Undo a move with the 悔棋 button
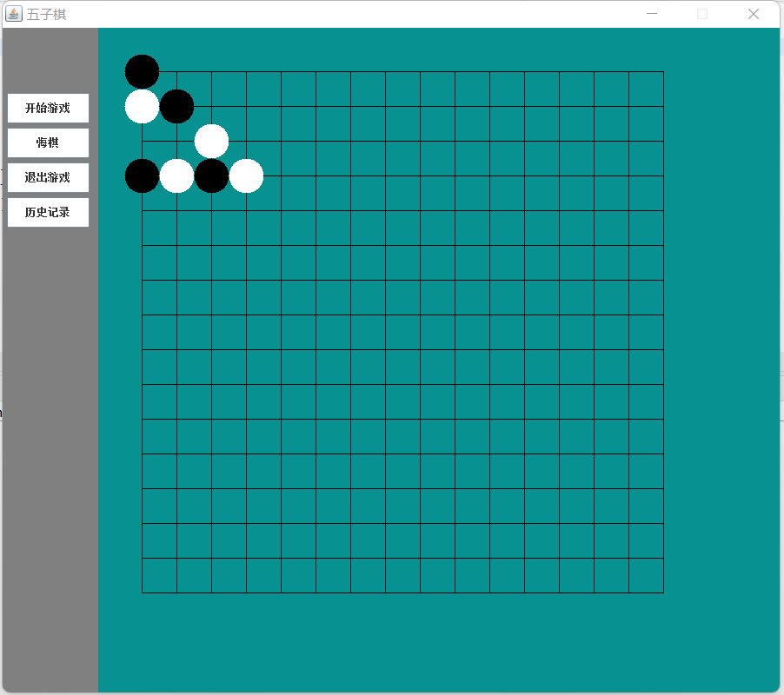784x695 pixels. [x=48, y=142]
